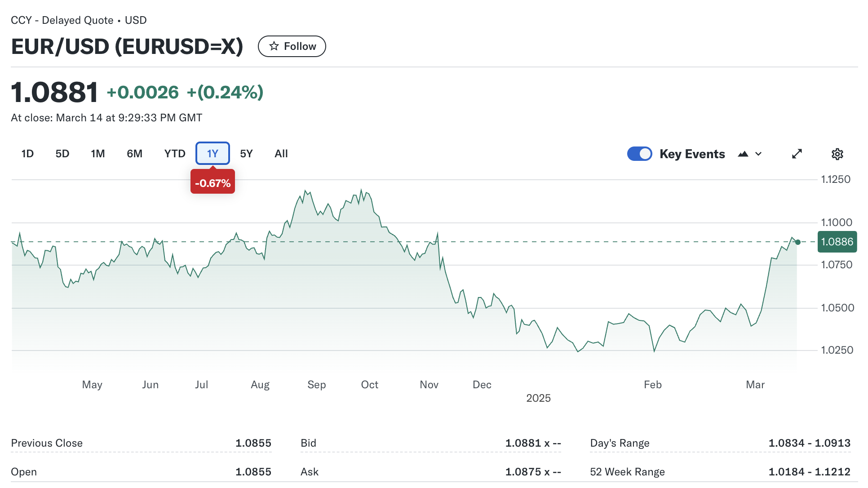Switch chart to 6M range
The image size is (868, 488).
134,154
